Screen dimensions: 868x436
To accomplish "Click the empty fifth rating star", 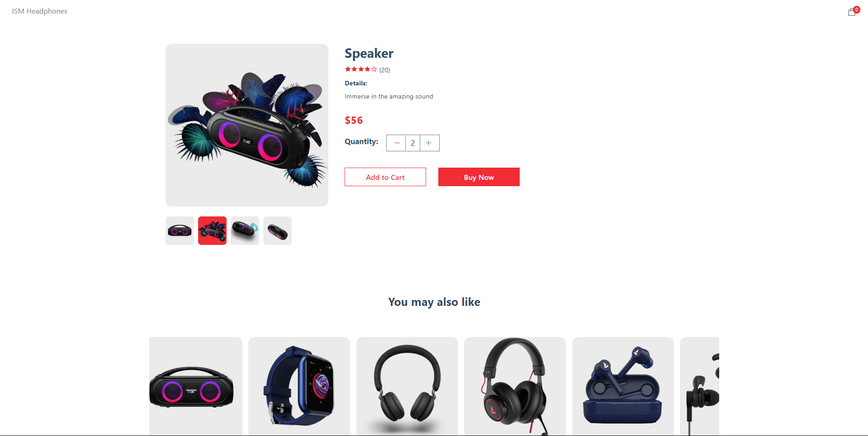I will click(x=374, y=70).
